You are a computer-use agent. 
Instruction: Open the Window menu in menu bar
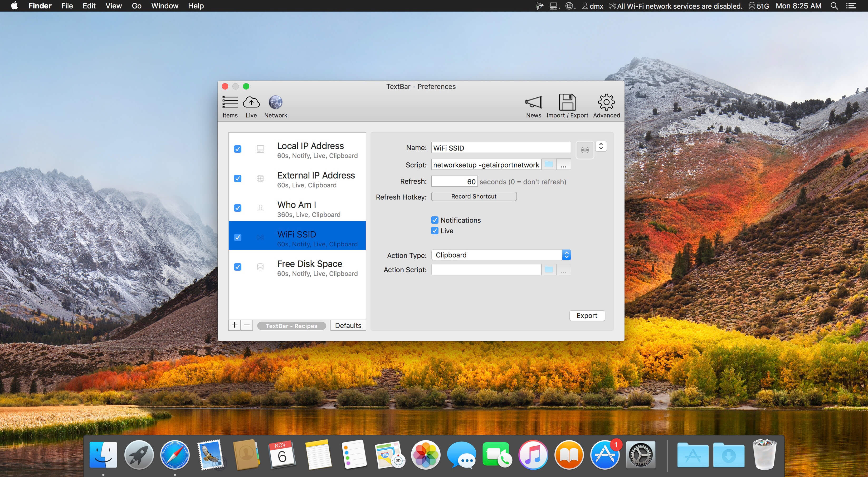point(164,6)
